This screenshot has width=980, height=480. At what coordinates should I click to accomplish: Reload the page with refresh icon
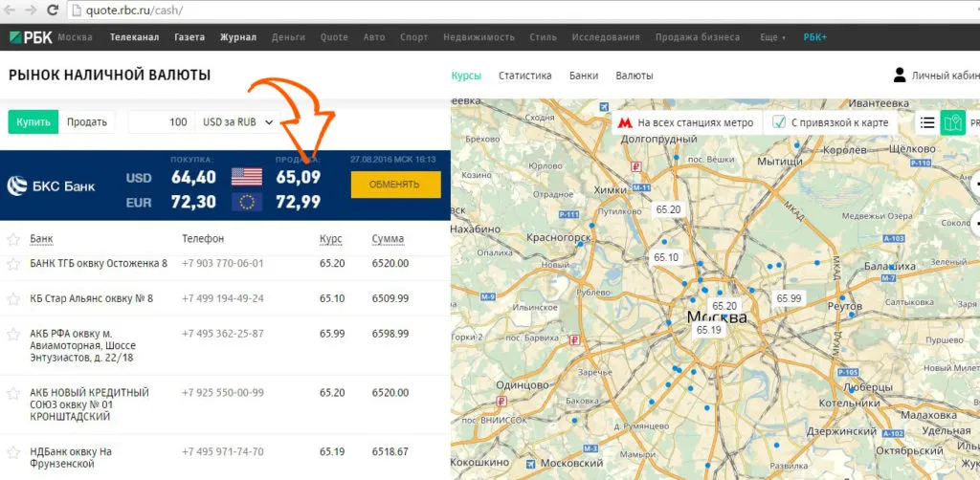(x=54, y=10)
